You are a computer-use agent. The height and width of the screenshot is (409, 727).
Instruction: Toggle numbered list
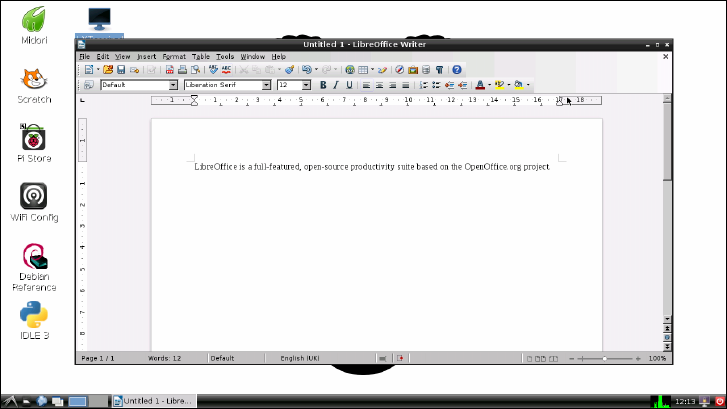pyautogui.click(x=423, y=85)
